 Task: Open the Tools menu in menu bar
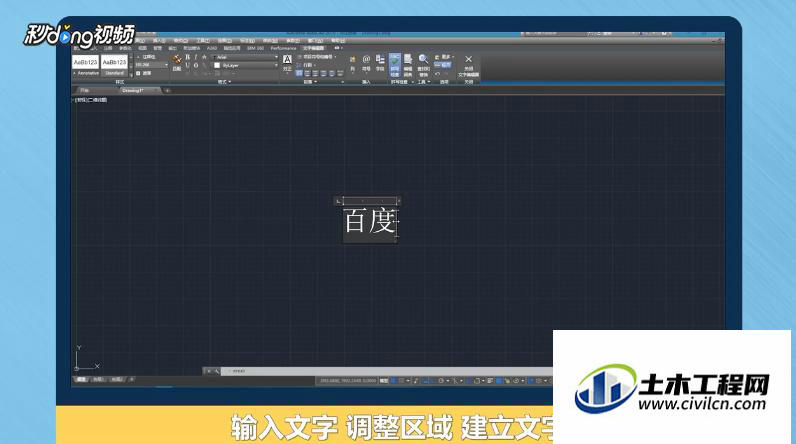[203, 41]
